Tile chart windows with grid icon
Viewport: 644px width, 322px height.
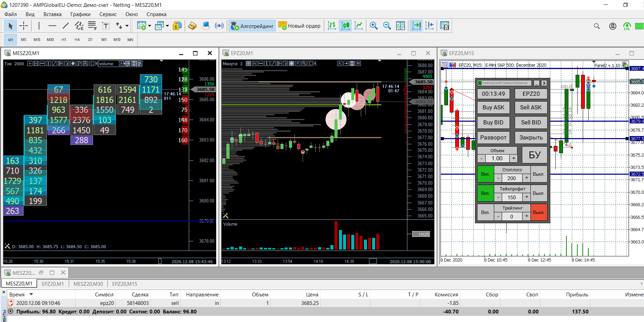click(400, 26)
